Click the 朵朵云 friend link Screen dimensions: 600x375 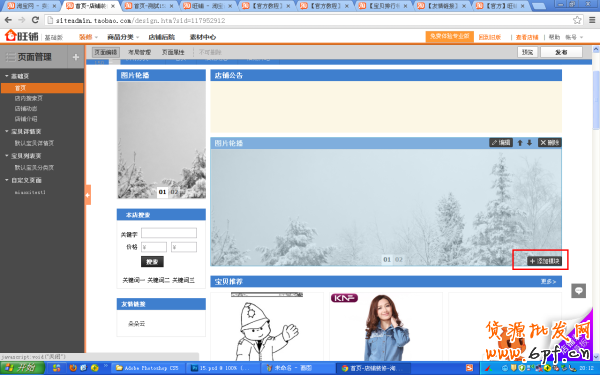(136, 324)
